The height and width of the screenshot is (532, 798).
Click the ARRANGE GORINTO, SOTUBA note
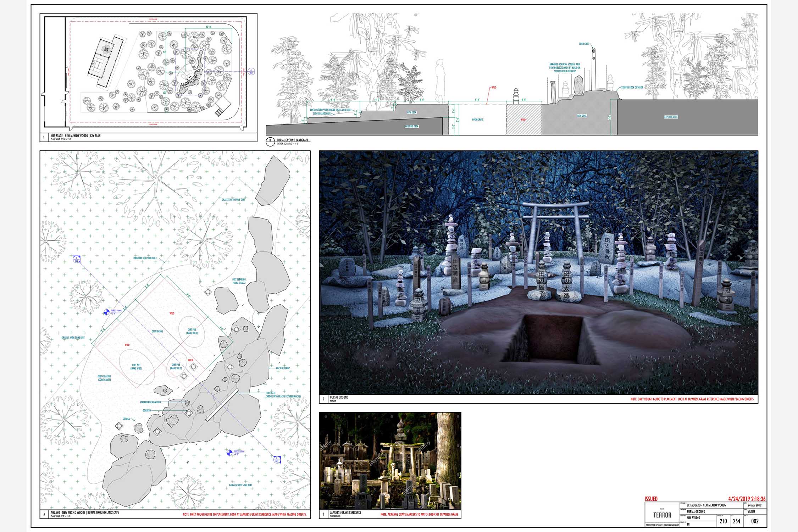coord(565,68)
